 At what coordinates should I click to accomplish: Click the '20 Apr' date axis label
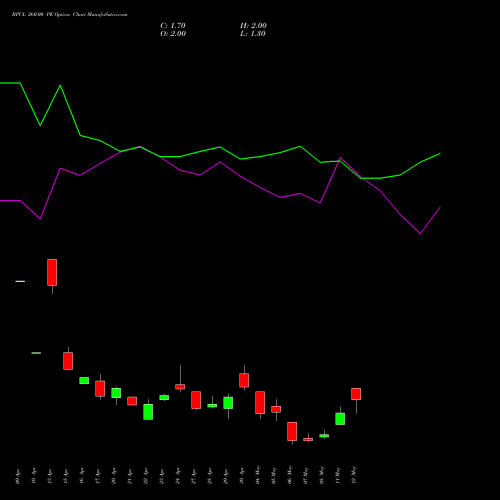point(114,476)
